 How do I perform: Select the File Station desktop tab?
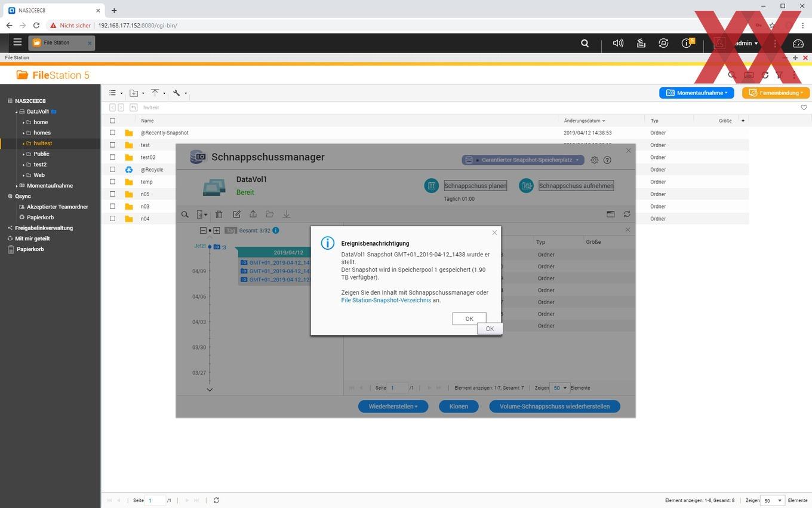coord(61,43)
